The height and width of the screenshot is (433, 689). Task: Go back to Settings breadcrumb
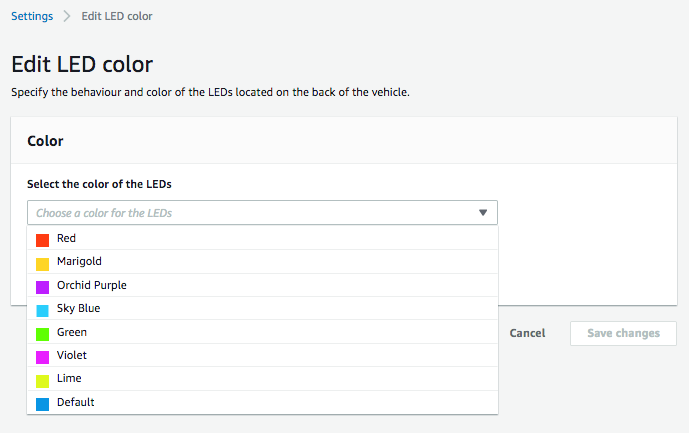tap(31, 17)
